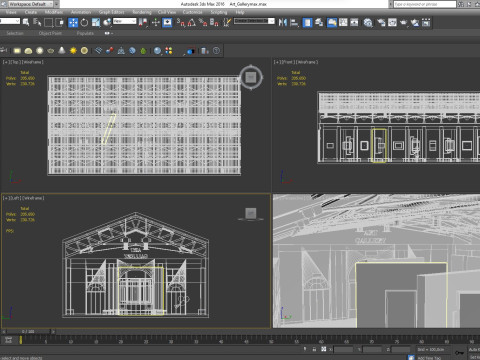Image resolution: width=480 pixels, height=360 pixels.
Task: Click Edit Named Selection Sets icon
Action: [x=227, y=22]
